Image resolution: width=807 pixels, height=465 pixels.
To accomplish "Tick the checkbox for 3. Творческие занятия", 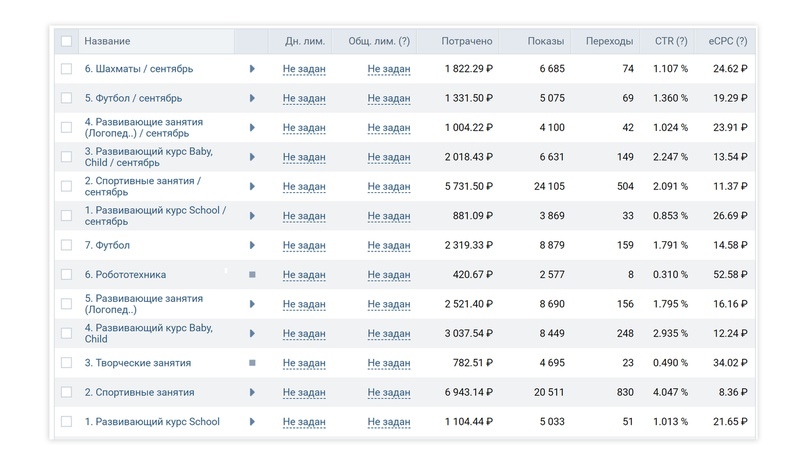I will point(66,363).
